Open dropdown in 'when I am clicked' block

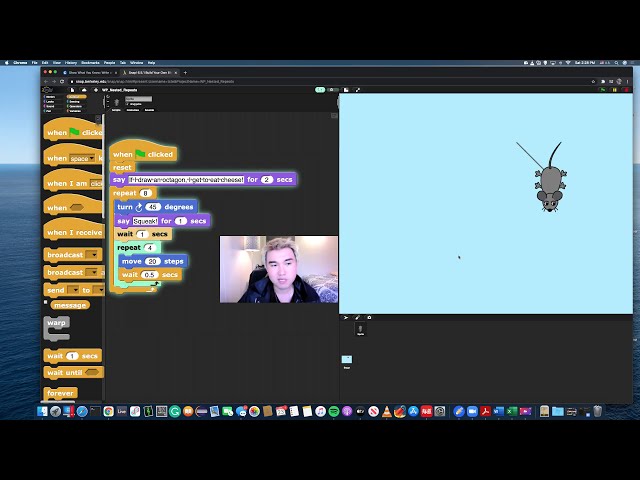[96, 184]
